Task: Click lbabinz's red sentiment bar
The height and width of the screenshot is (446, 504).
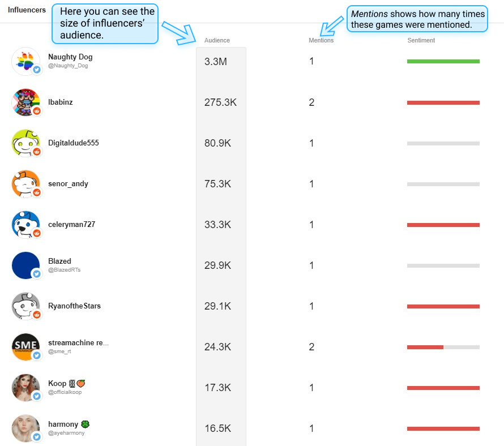Action: (x=443, y=102)
